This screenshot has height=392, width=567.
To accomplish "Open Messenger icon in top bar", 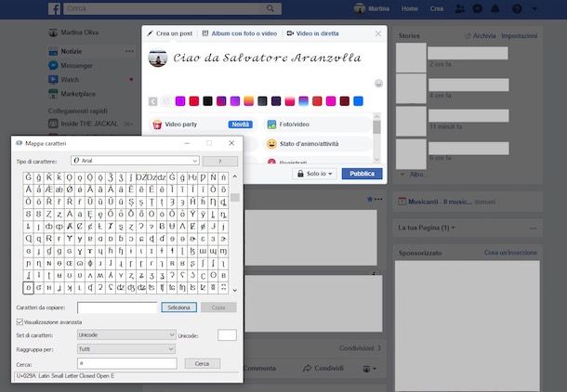I will (x=478, y=8).
